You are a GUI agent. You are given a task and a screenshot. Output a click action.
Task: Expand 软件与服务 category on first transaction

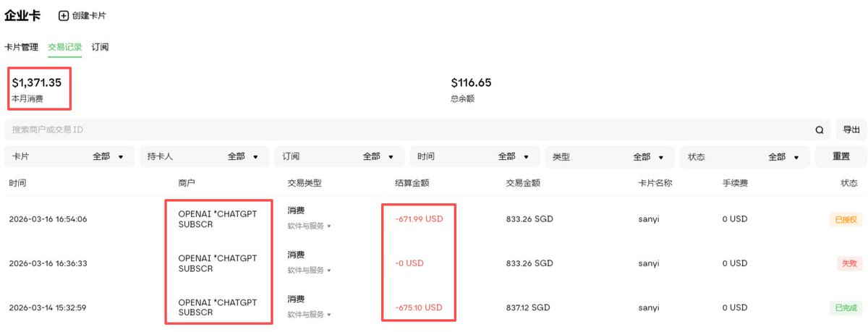(x=309, y=226)
